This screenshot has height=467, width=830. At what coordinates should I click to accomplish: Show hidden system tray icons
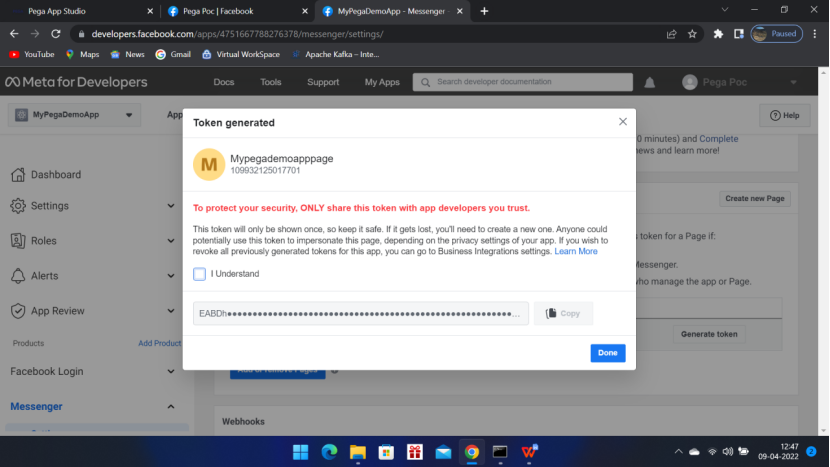tap(678, 452)
